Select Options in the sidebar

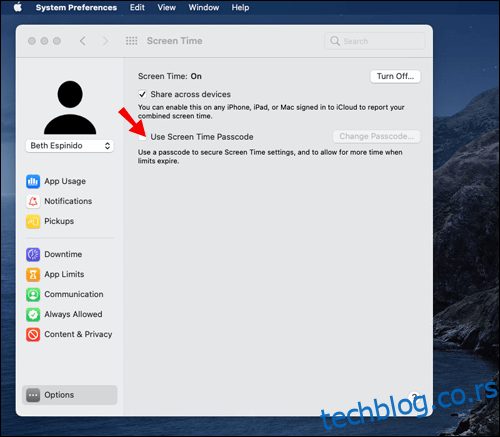pyautogui.click(x=70, y=395)
